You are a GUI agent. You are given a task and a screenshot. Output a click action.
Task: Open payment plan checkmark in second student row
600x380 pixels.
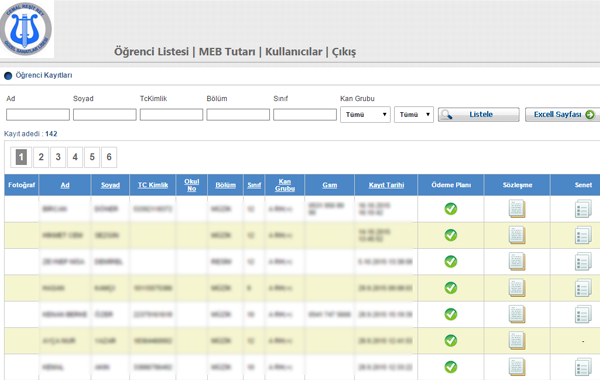(451, 235)
